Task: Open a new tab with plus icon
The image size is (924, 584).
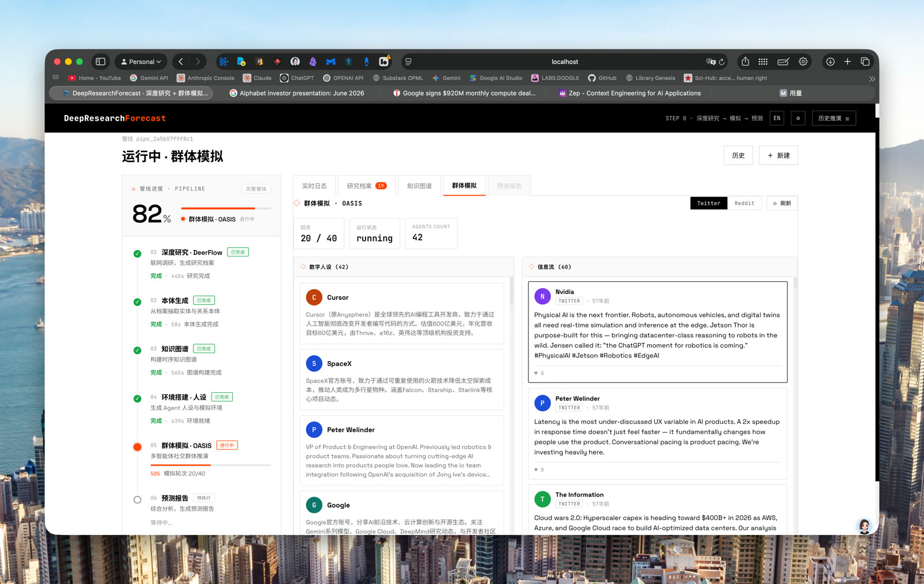Action: click(848, 62)
